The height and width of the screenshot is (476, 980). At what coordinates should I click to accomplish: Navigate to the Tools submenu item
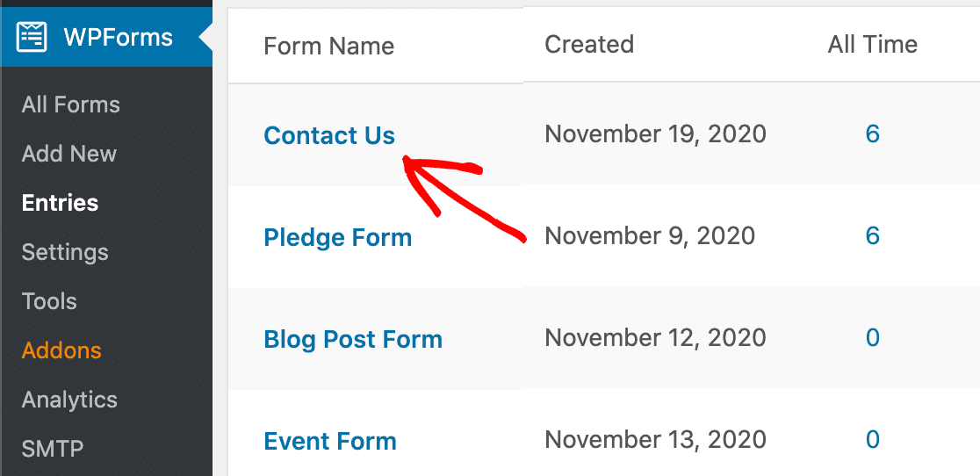(49, 301)
